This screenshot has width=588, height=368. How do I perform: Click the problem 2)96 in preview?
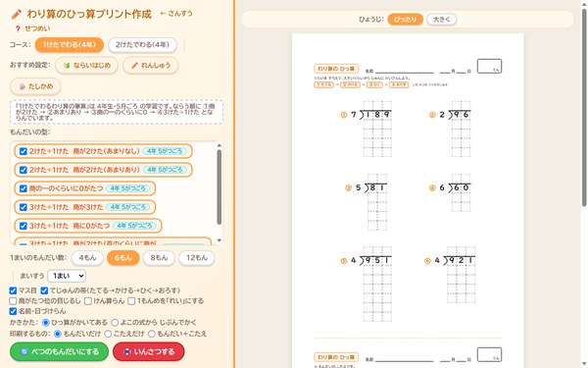(450, 128)
